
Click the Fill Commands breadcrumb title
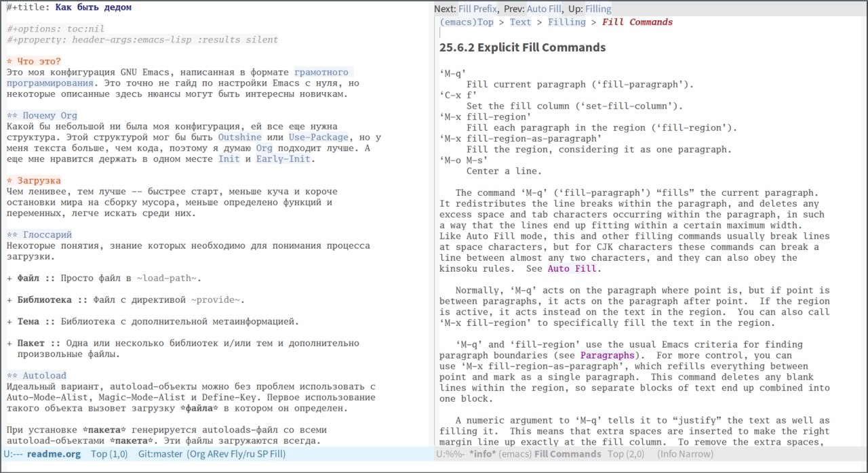(637, 22)
